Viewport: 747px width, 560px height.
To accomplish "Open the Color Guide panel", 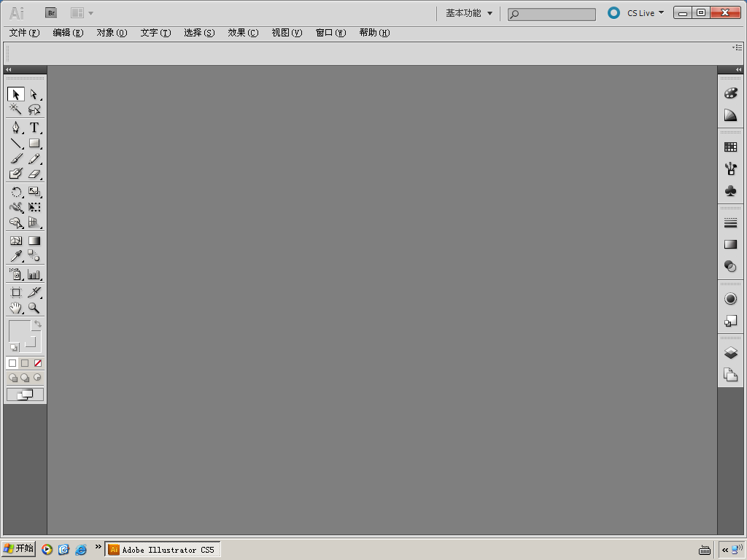I will [730, 115].
